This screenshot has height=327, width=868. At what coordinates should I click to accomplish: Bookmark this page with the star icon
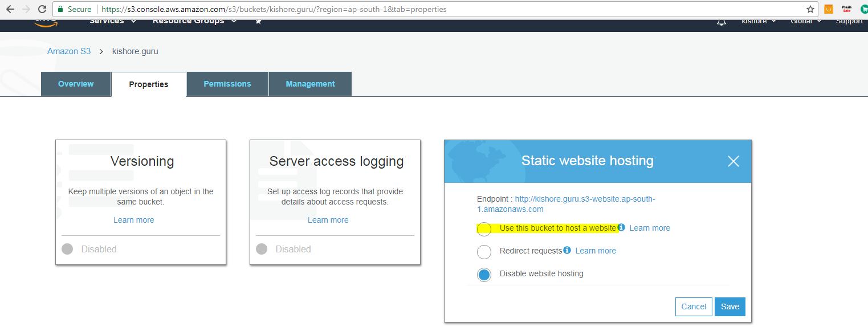coord(810,9)
